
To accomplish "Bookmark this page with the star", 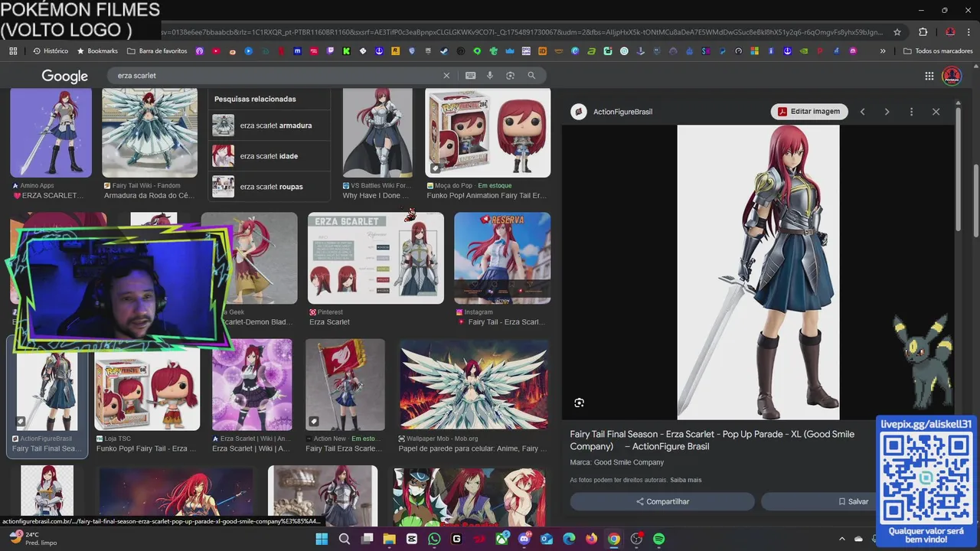I will click(897, 32).
